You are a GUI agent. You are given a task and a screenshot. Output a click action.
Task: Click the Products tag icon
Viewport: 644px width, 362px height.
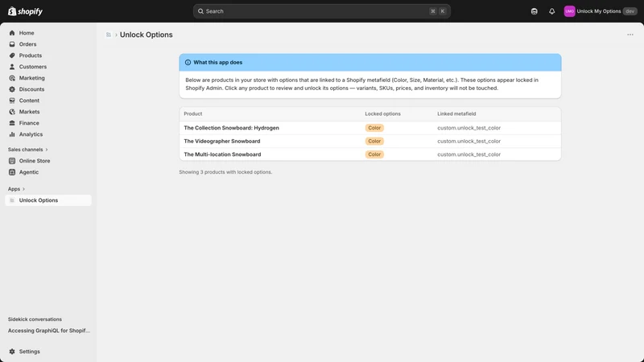(x=12, y=56)
